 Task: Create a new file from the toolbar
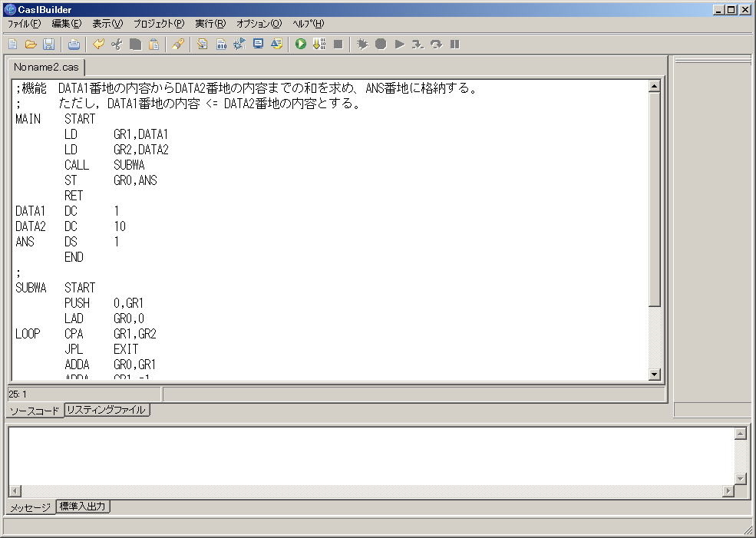click(13, 45)
